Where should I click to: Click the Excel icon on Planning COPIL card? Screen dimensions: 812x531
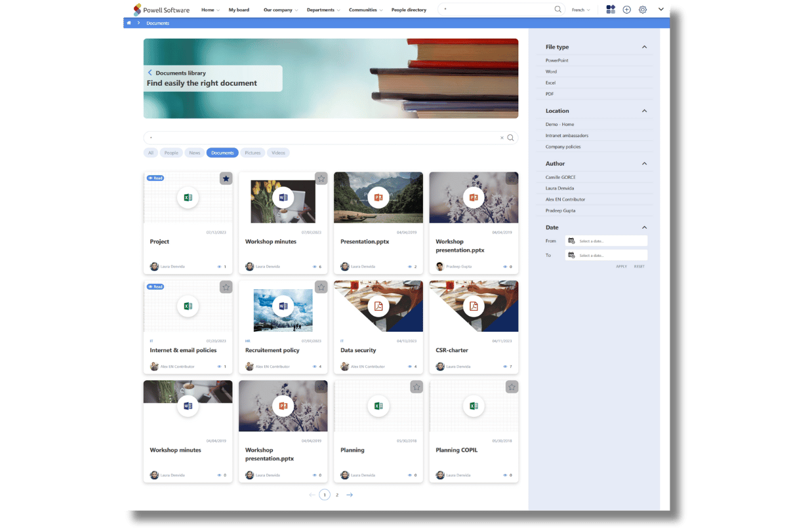474,406
